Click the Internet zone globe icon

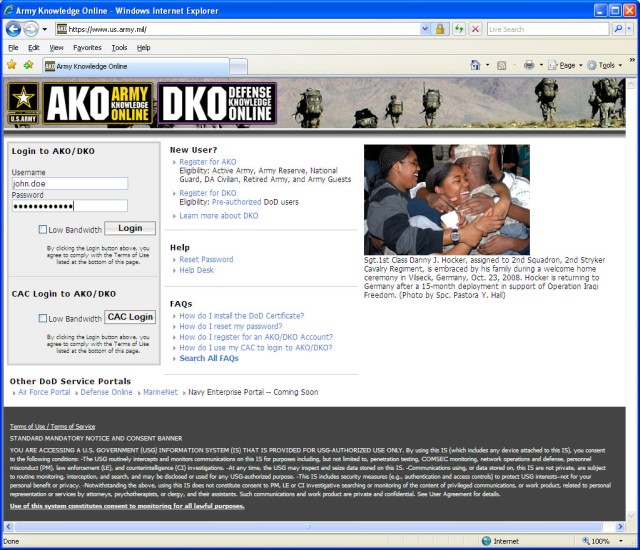tap(486, 541)
